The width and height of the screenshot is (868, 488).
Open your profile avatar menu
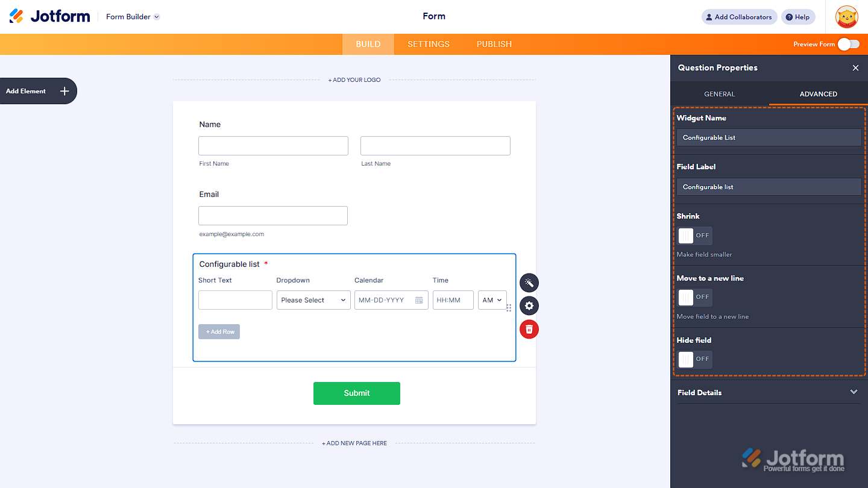pyautogui.click(x=846, y=17)
